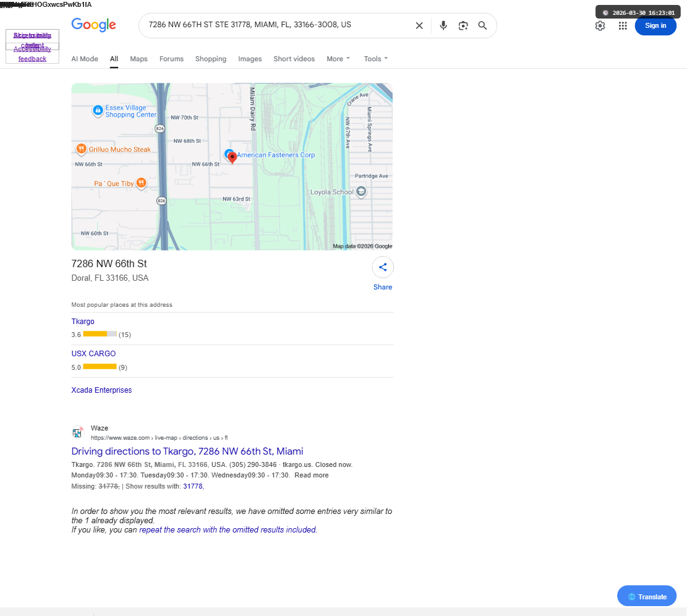This screenshot has width=695, height=616.
Task: Open search by image camera icon
Action: pos(463,26)
